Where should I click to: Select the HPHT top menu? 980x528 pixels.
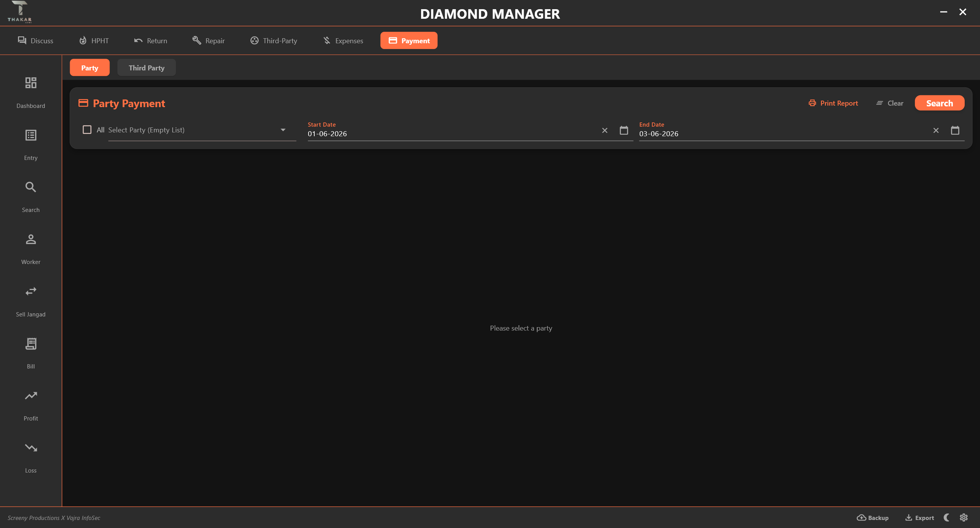[x=94, y=41]
